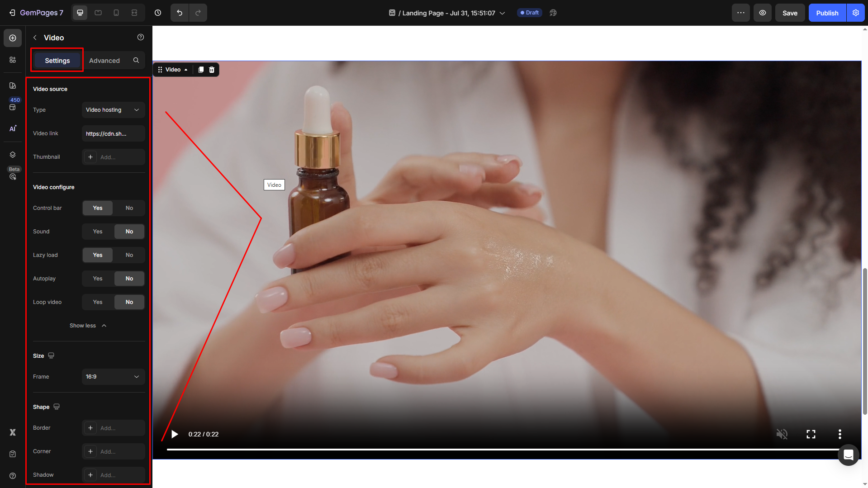Collapse options with Show less
The image size is (868, 488).
pyautogui.click(x=88, y=326)
